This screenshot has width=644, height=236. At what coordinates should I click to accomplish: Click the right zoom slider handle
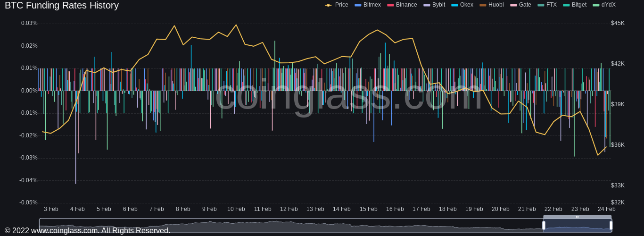click(x=611, y=226)
